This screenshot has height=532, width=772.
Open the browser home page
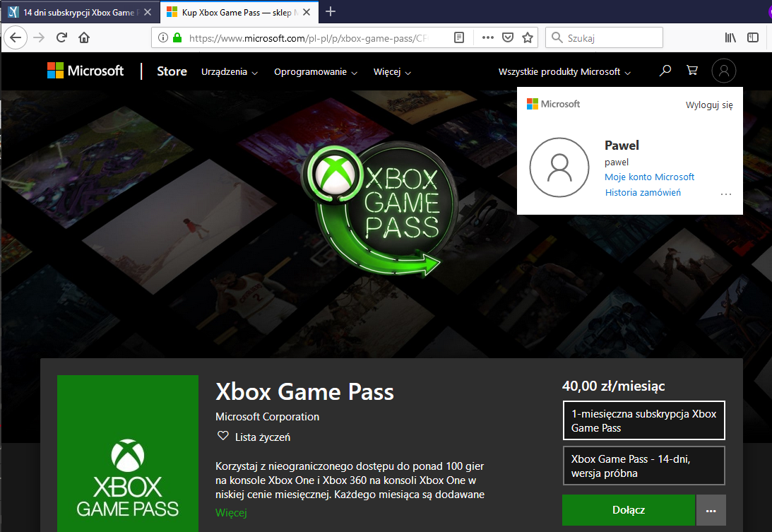tap(84, 37)
